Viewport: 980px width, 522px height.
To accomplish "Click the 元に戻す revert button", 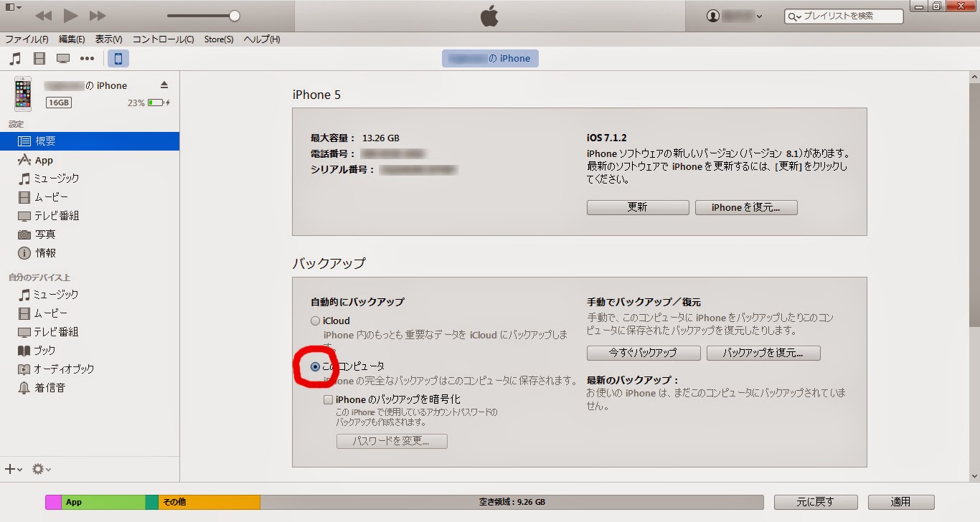I will [x=816, y=502].
